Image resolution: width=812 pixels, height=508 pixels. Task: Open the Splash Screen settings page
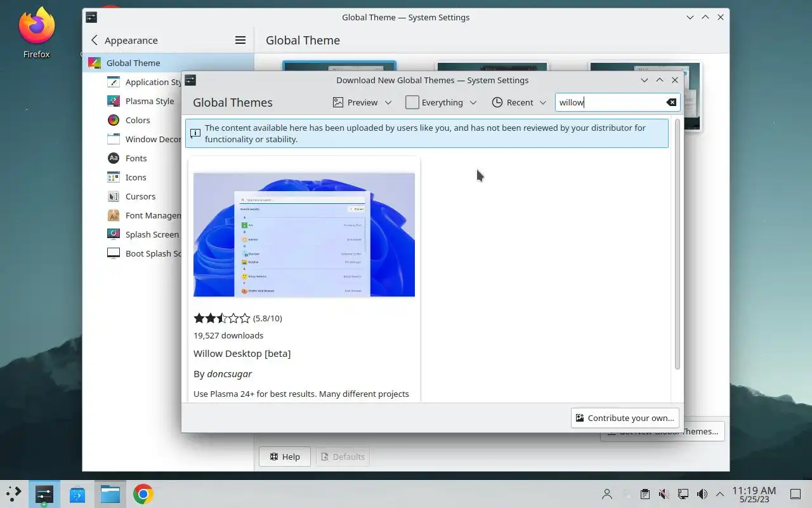pos(144,234)
